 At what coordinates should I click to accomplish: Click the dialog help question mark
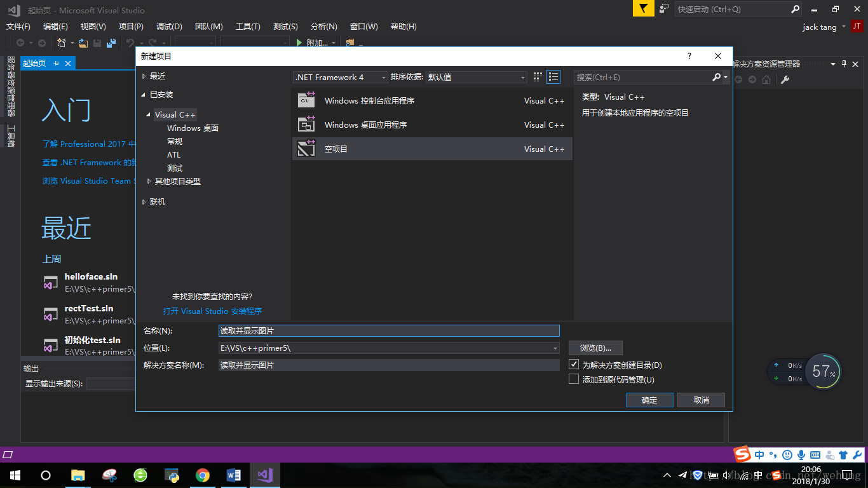(689, 56)
